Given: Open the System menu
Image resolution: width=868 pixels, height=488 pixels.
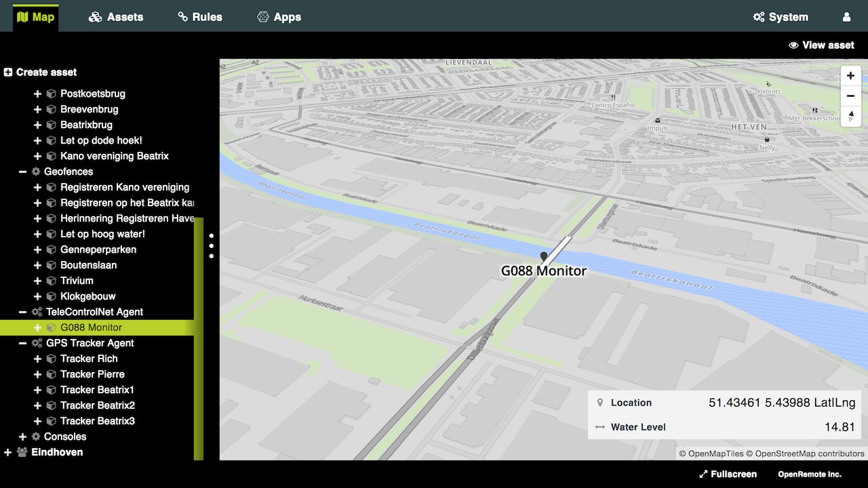Looking at the screenshot, I should [781, 17].
